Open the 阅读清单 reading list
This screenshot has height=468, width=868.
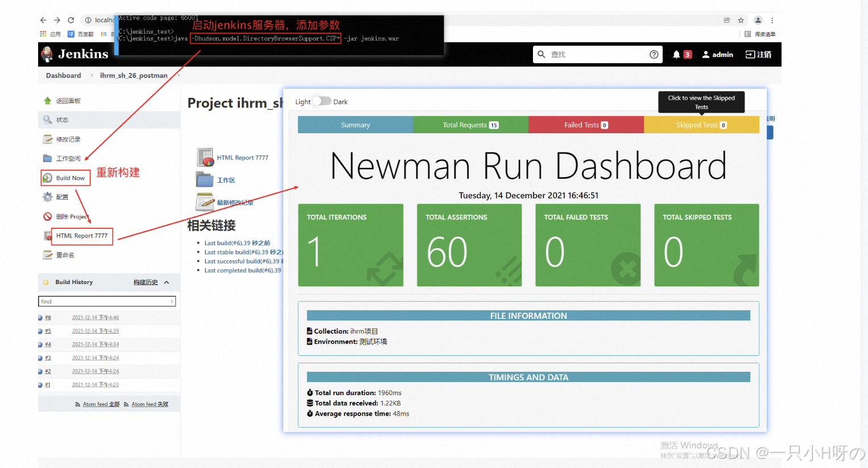[760, 34]
